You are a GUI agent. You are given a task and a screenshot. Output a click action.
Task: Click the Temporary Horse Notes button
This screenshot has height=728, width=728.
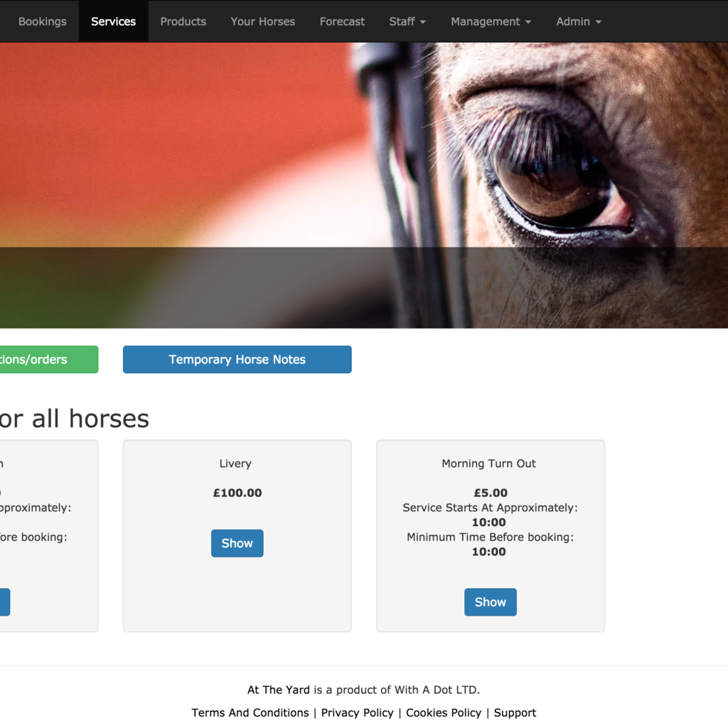(x=237, y=359)
